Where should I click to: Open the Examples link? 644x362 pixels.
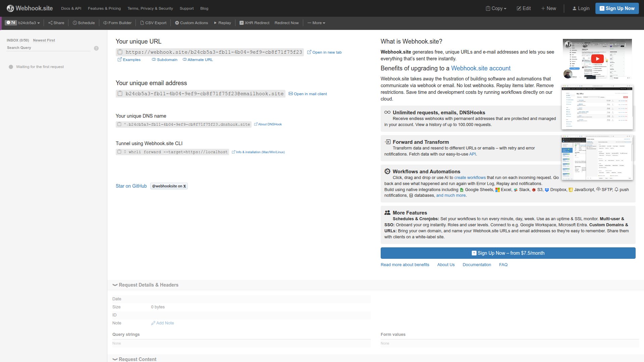tap(129, 60)
